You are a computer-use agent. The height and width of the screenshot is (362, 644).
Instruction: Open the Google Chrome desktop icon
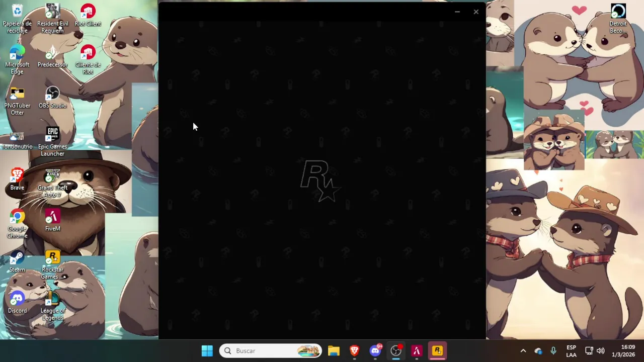tap(17, 224)
